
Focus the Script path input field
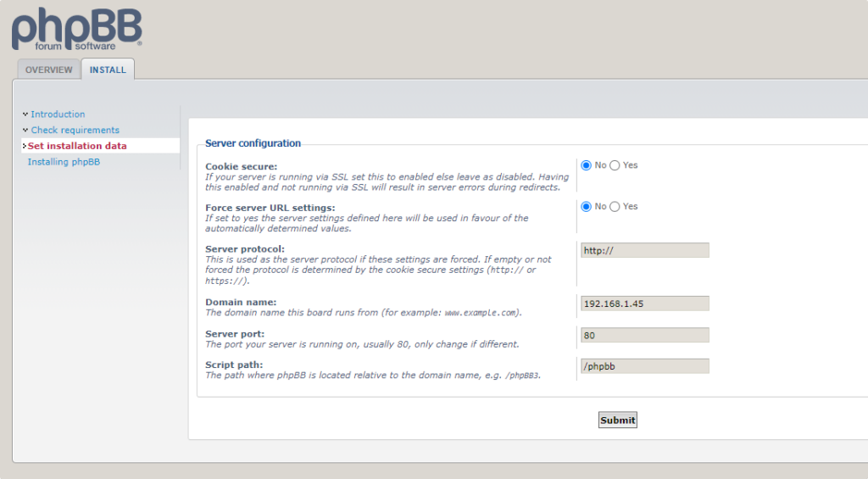[x=645, y=366]
